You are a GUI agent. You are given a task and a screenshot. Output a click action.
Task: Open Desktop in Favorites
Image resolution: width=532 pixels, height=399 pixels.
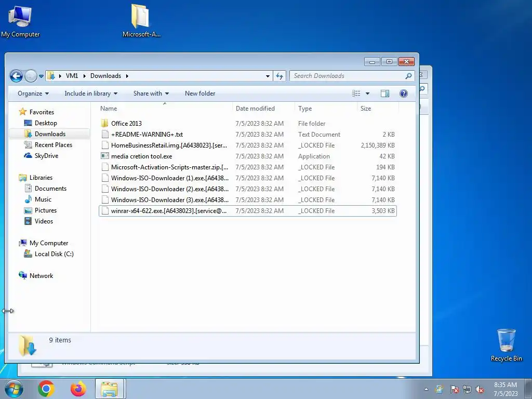point(46,123)
